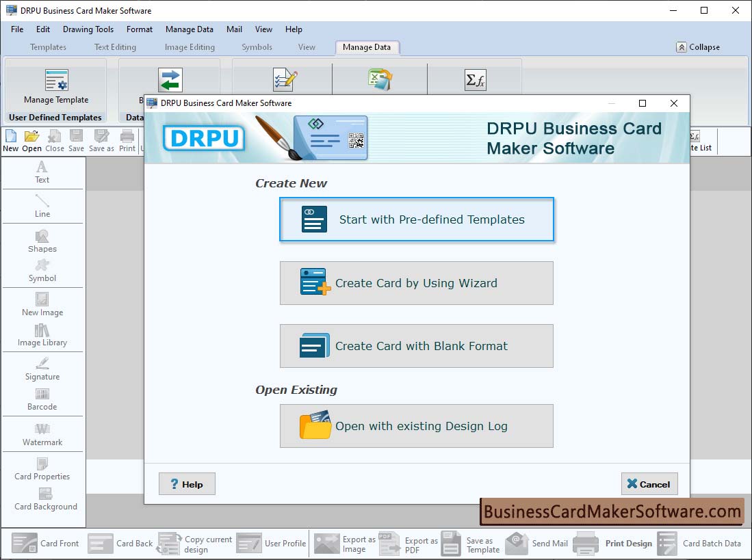Click Create Card by Using Wizard

pos(416,283)
